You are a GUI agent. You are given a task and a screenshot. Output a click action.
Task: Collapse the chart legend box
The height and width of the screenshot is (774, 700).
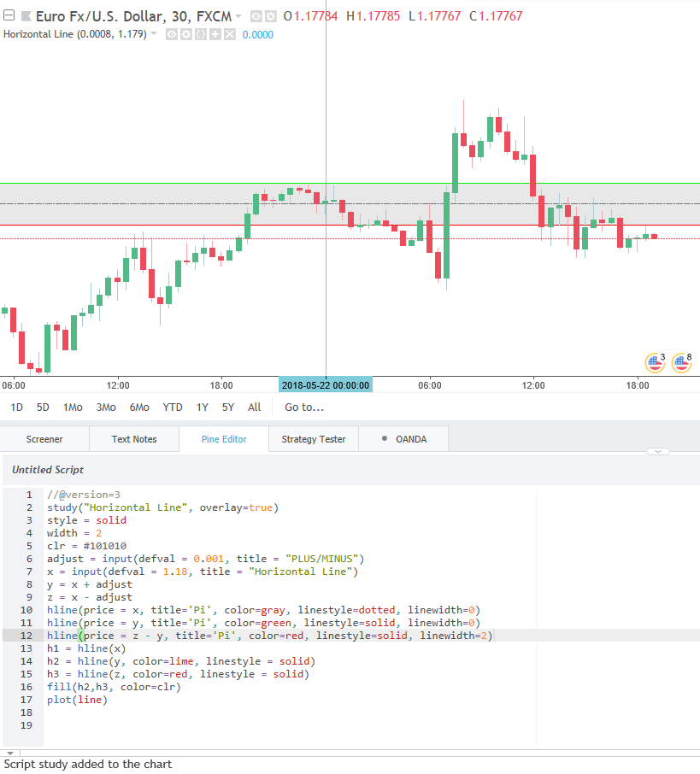point(9,16)
